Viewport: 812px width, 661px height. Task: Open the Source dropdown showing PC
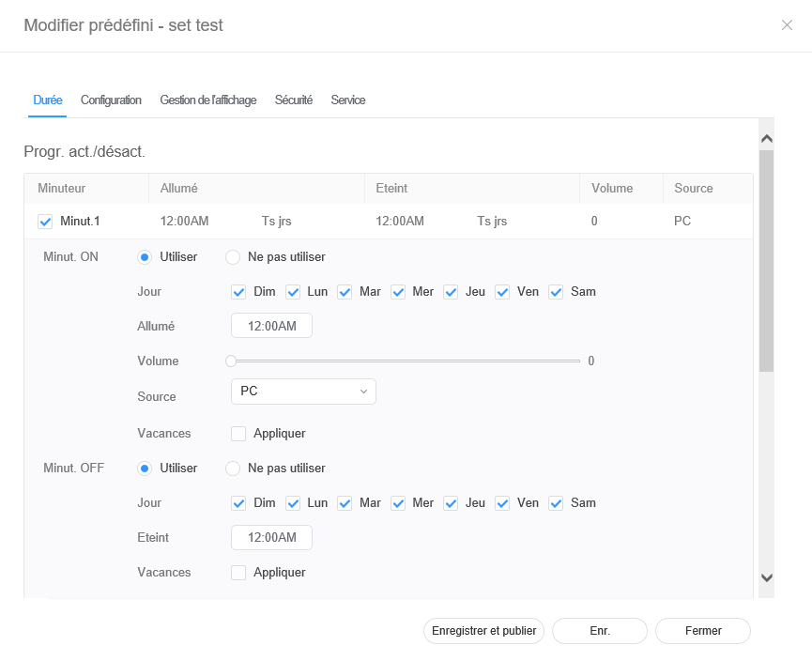pos(303,392)
